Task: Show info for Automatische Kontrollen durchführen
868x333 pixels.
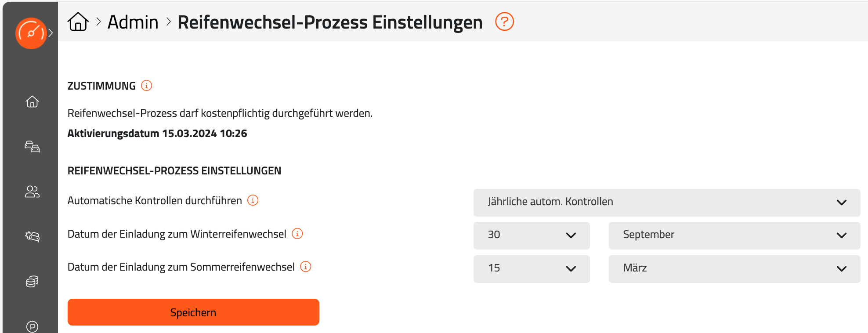Action: (253, 200)
